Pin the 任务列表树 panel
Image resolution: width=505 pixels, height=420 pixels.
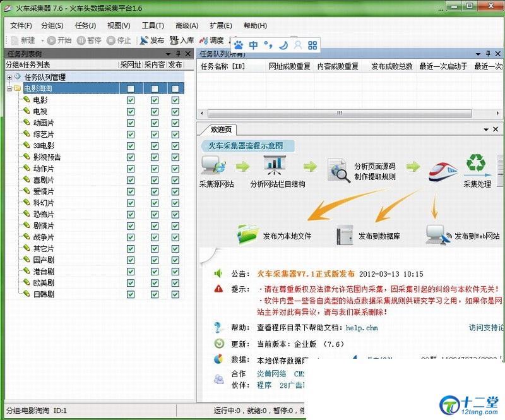pos(178,54)
